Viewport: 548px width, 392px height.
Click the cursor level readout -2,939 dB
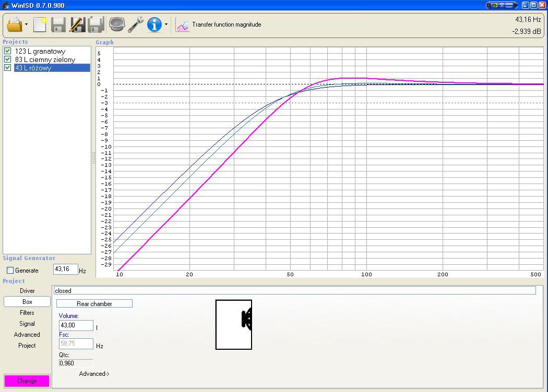click(x=526, y=31)
